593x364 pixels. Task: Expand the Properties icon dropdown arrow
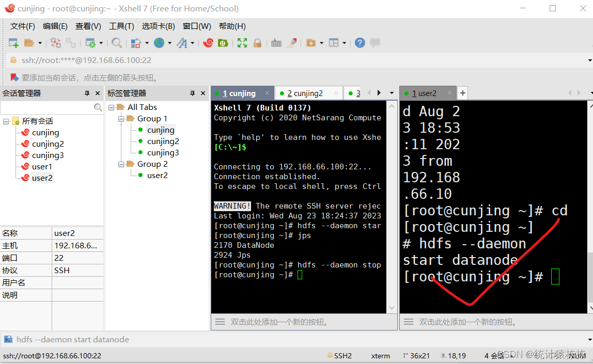point(101,43)
